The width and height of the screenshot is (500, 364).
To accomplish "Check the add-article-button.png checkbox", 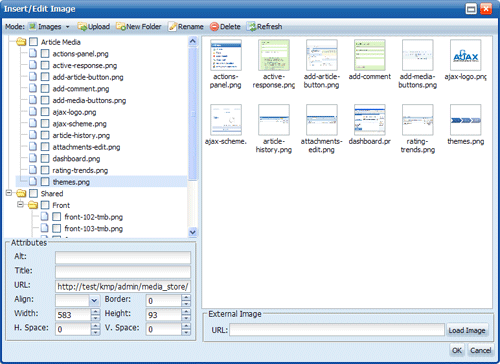I will [45, 77].
